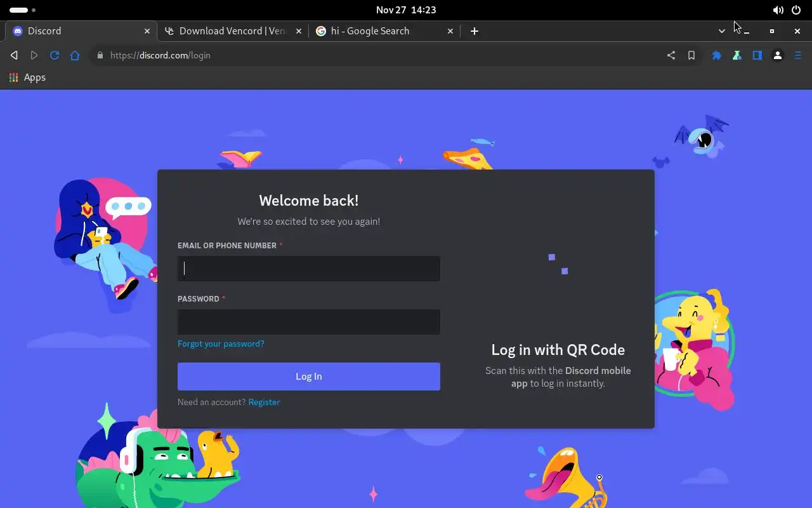The image size is (812, 508).
Task: Open the browser main menu icon
Action: point(798,55)
